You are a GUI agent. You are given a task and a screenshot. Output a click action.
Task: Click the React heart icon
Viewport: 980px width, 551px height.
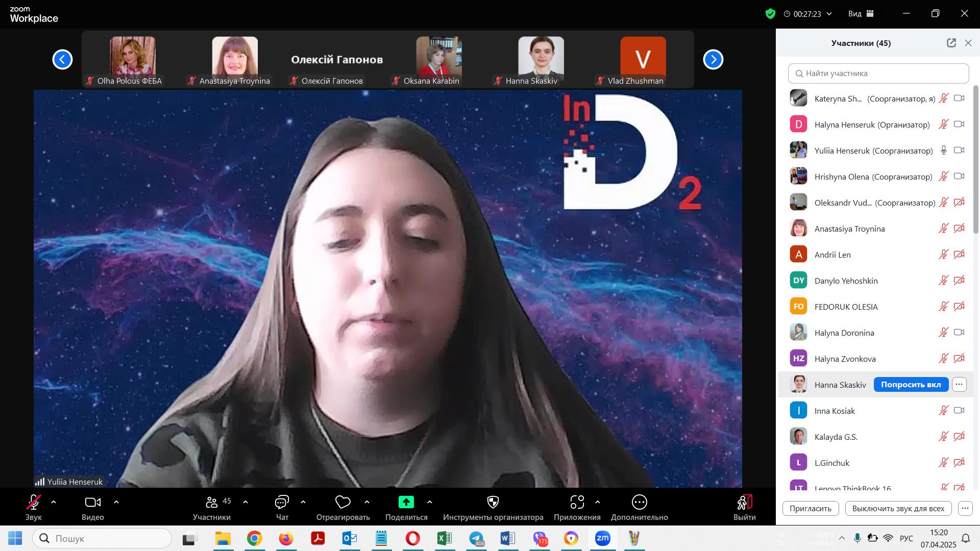coord(342,503)
